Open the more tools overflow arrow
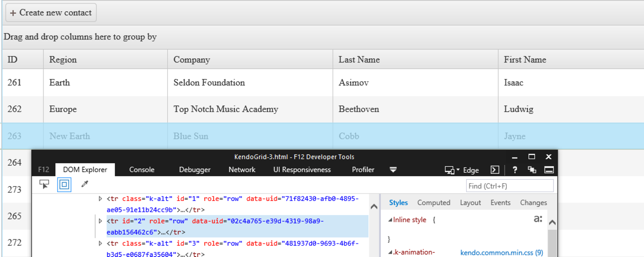 (x=393, y=170)
